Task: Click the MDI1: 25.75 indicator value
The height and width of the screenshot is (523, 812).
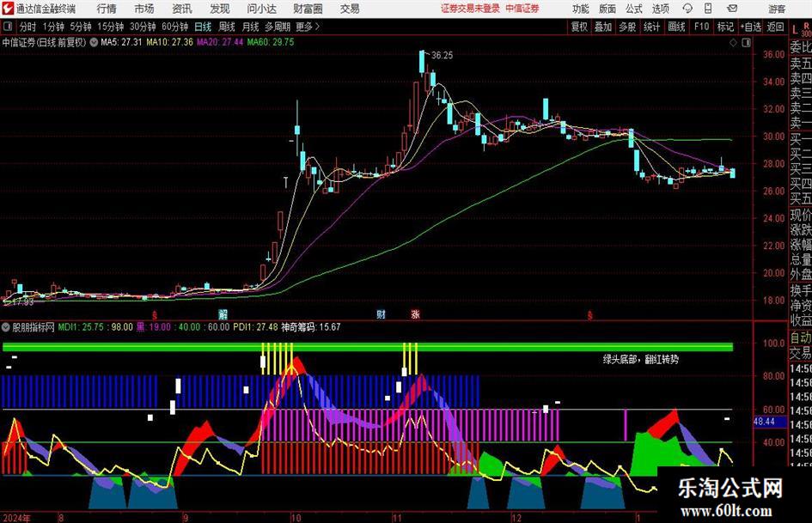Action: tap(81, 327)
